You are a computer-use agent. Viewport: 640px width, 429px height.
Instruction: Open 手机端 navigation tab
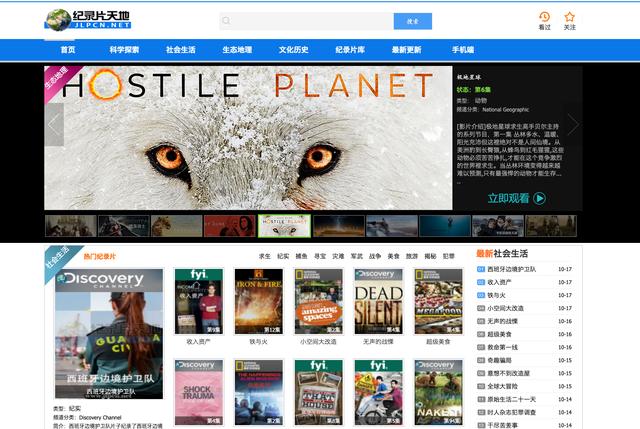tap(463, 50)
